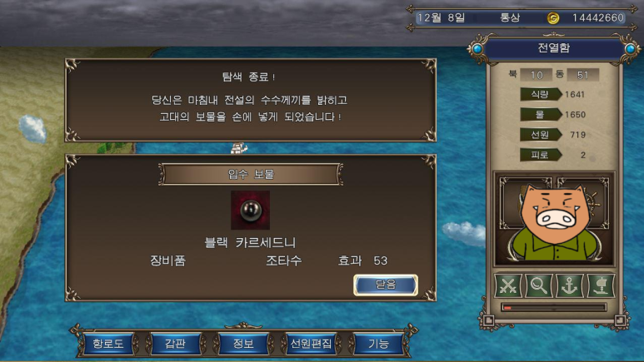Select the ship sail icon
This screenshot has height=362, width=644.
[x=601, y=285]
